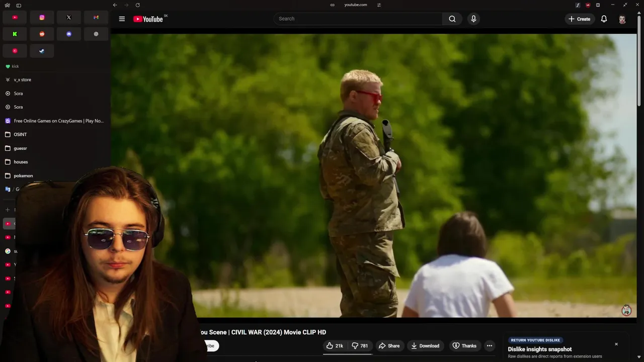Click the Share button
Viewport: 644px width, 362px height.
point(389,346)
